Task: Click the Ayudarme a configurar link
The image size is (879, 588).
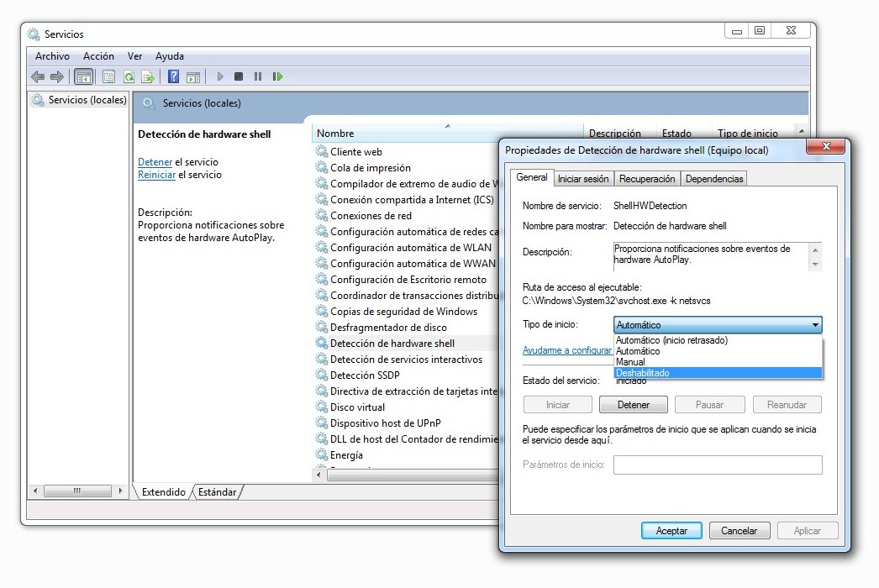Action: 566,350
